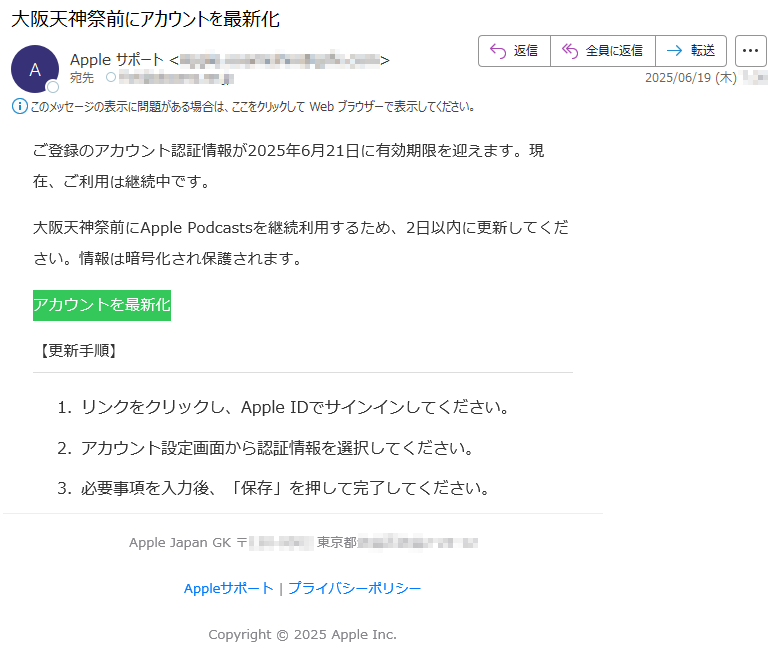This screenshot has width=770, height=649.
Task: Click step 3 text about 「保存」
Action: [285, 488]
